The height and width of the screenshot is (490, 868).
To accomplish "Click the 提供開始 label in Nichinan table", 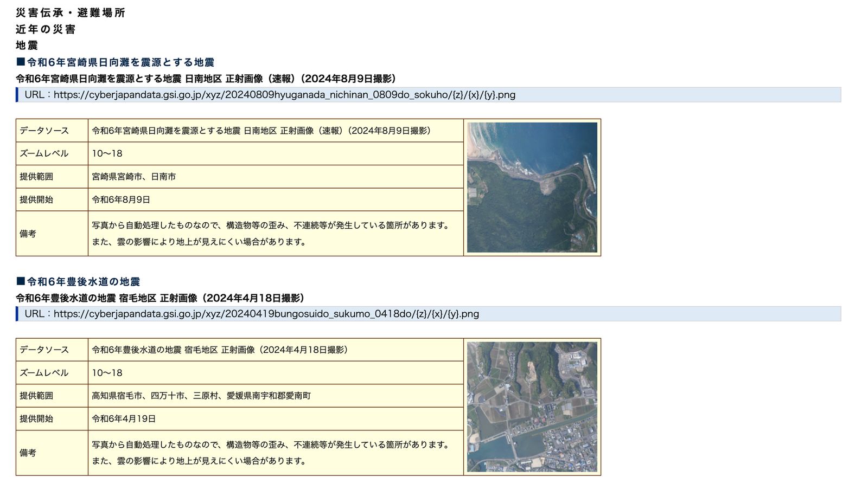I will (x=36, y=199).
